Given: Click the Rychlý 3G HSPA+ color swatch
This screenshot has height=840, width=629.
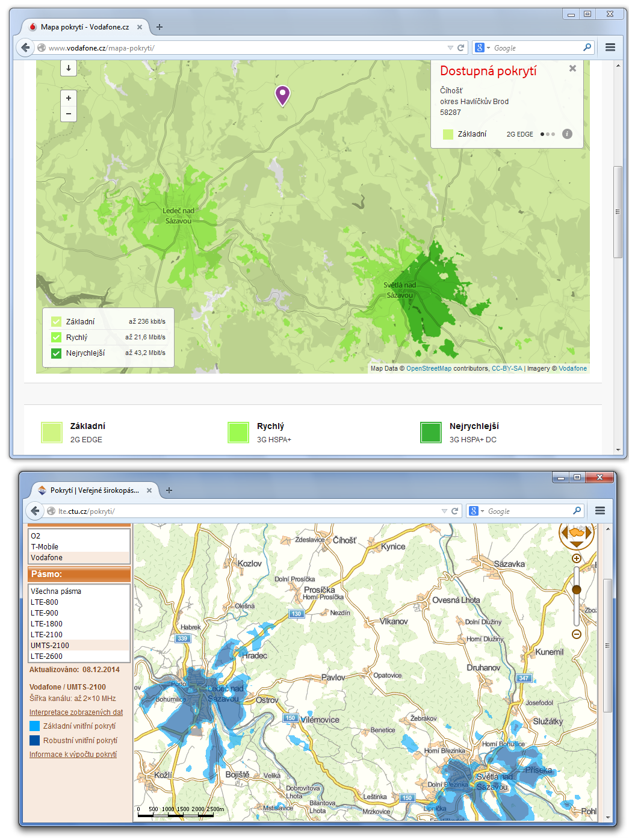Looking at the screenshot, I should pos(238,432).
